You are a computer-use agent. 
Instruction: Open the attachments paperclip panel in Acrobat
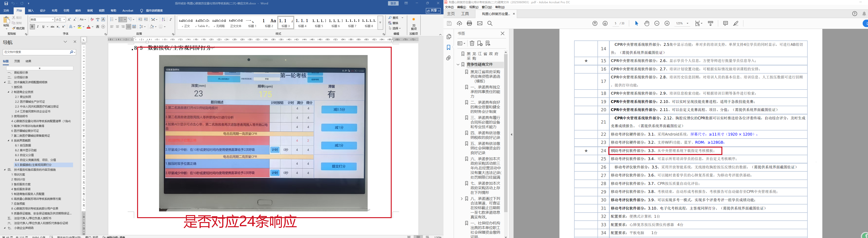point(449,58)
